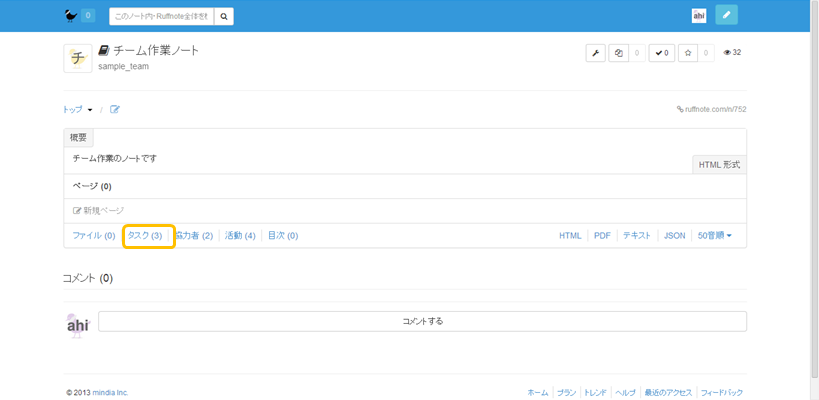
Task: Click into the note search field
Action: click(161, 16)
